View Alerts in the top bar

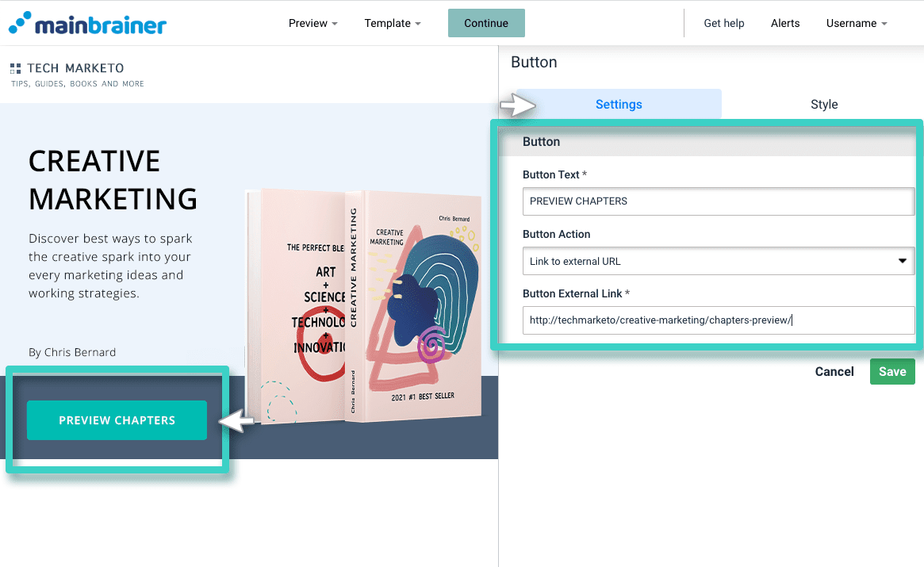pyautogui.click(x=784, y=23)
